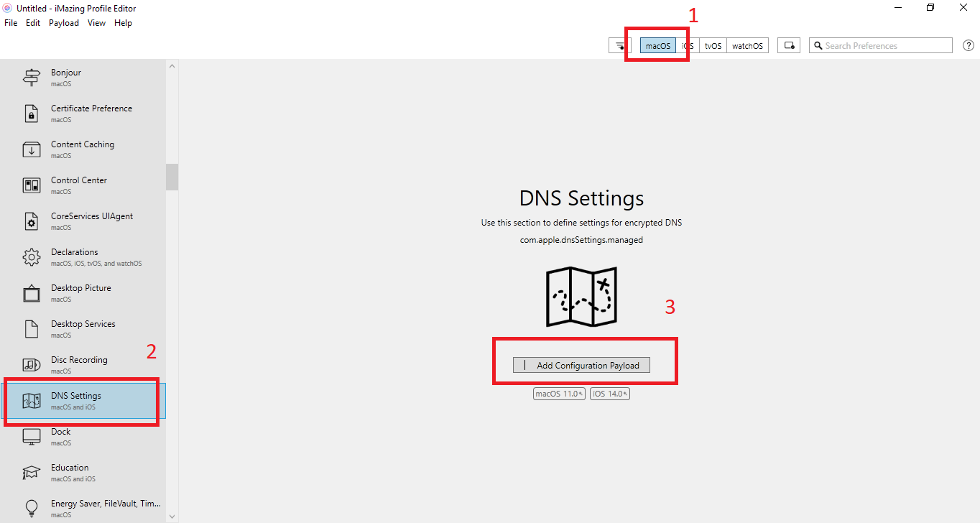The height and width of the screenshot is (523, 980).
Task: Click the sidebar scrollbar thumb
Action: point(172,177)
